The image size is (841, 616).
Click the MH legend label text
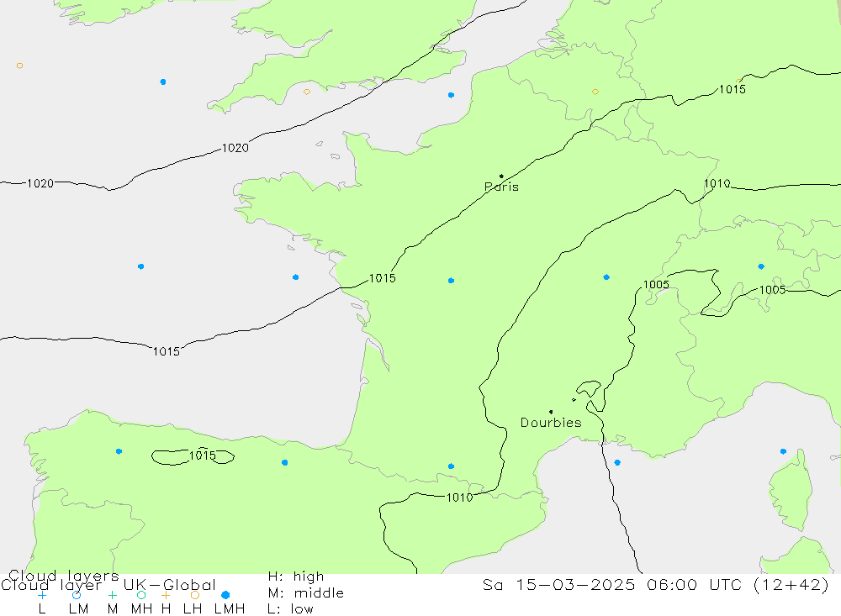141,609
